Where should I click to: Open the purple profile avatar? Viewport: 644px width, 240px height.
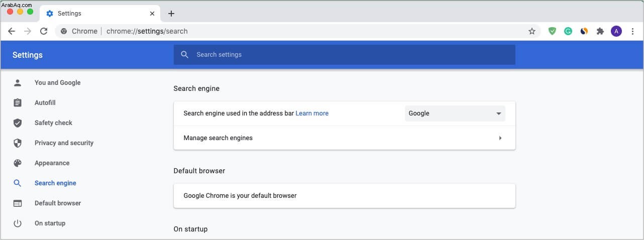tap(616, 31)
